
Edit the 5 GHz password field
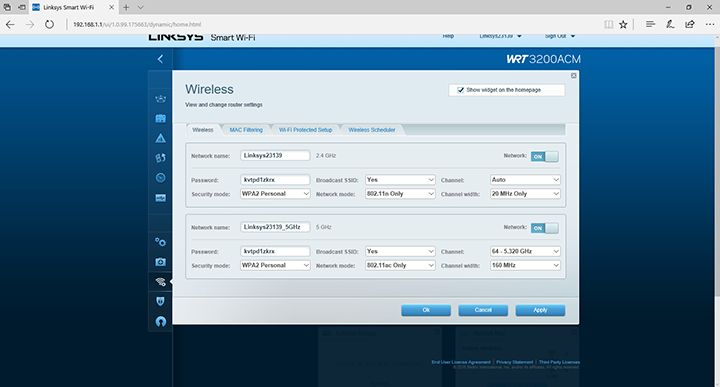click(x=275, y=252)
